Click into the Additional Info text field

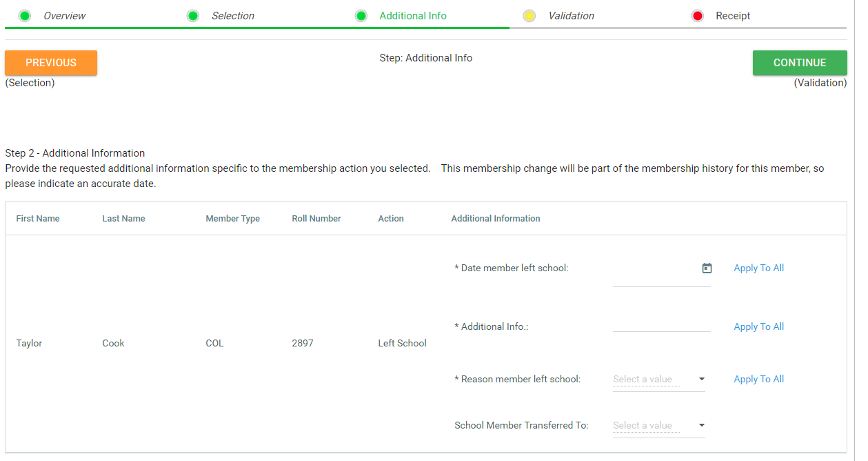661,323
